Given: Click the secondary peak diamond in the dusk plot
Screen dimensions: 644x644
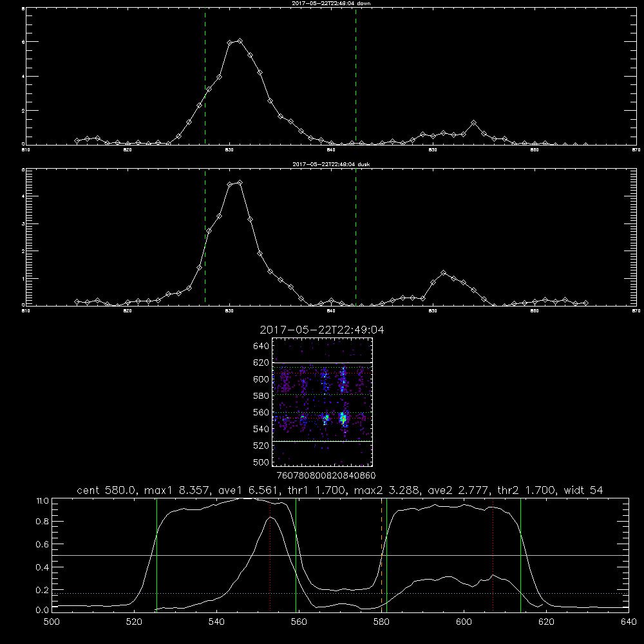Looking at the screenshot, I should [443, 272].
